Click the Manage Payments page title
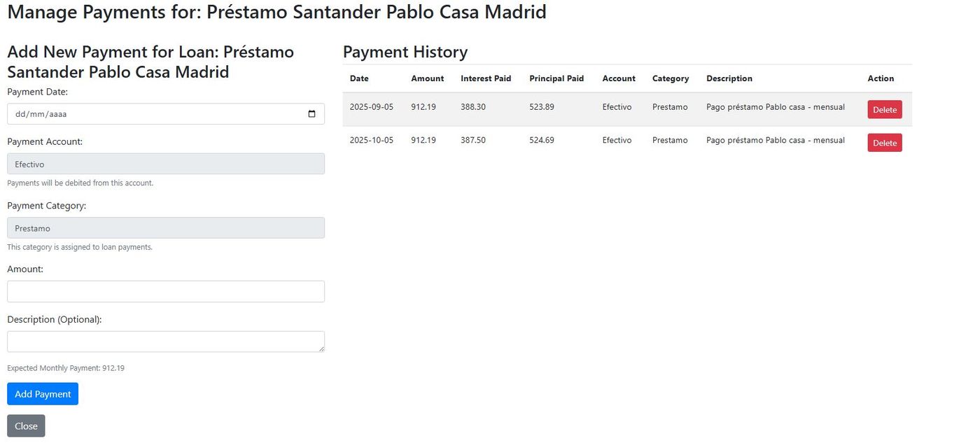Image resolution: width=980 pixels, height=443 pixels. point(276,12)
